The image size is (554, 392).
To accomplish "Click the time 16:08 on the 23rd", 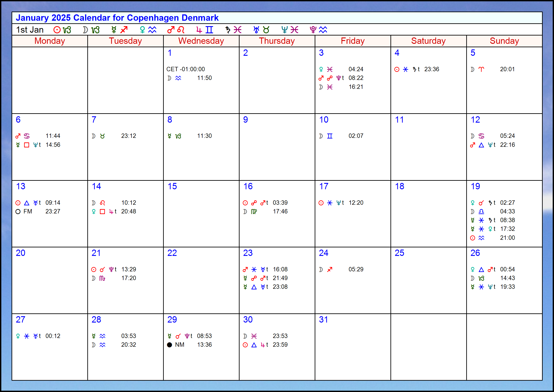I will pos(280,269).
